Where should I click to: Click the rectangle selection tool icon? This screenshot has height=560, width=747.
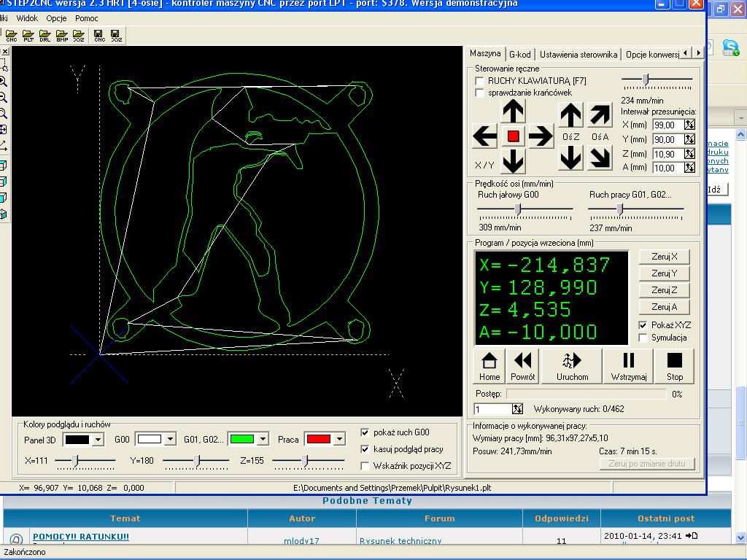click(4, 64)
